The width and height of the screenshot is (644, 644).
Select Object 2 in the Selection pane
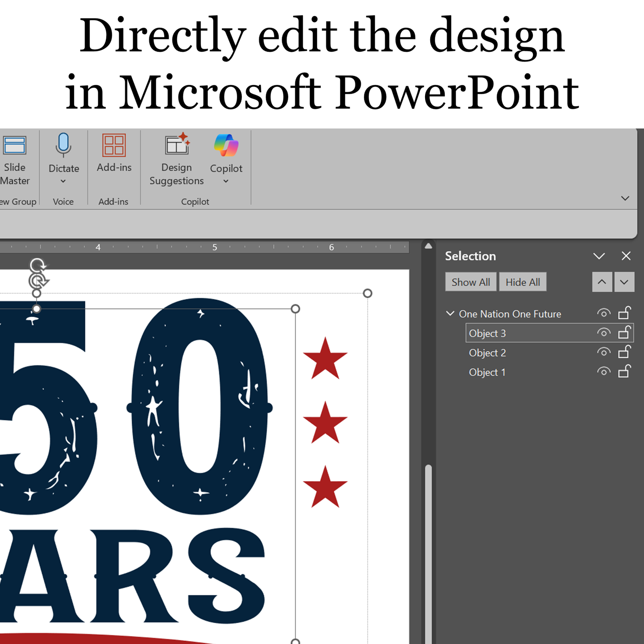487,353
